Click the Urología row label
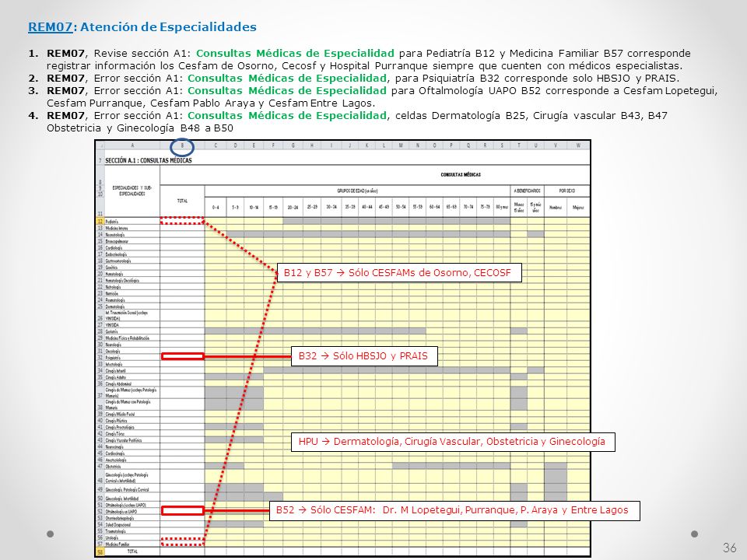 pyautogui.click(x=132, y=537)
